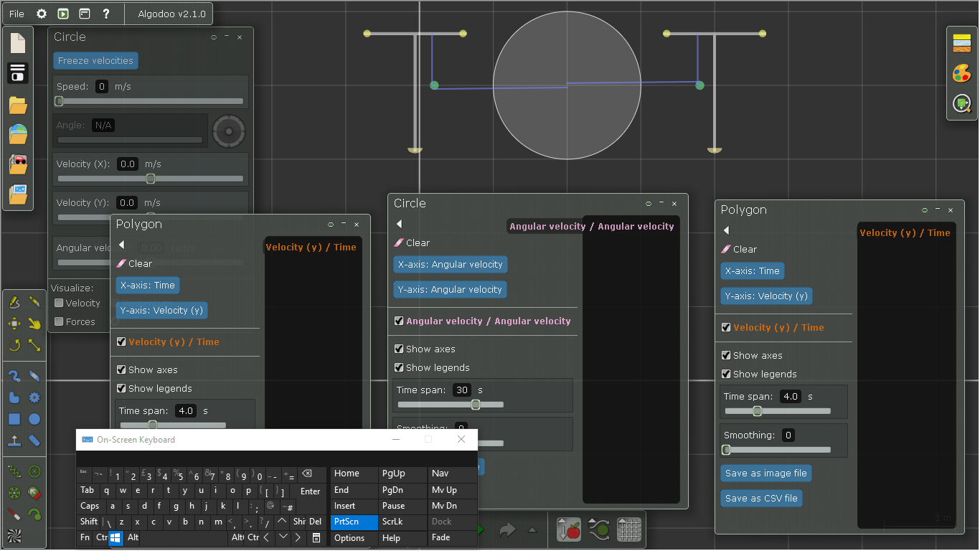Click the Circle panel Speed slider handle
Screen dimensions: 980x551
click(60, 101)
